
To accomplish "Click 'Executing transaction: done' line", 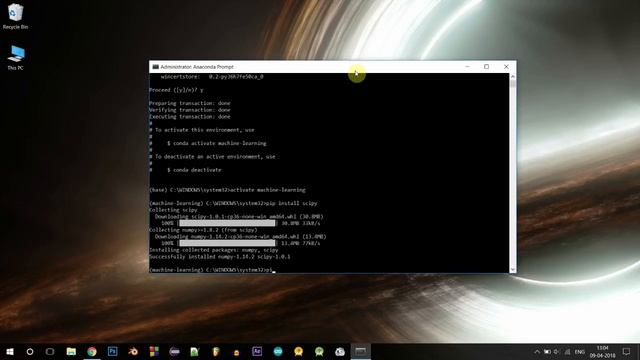I will click(190, 117).
